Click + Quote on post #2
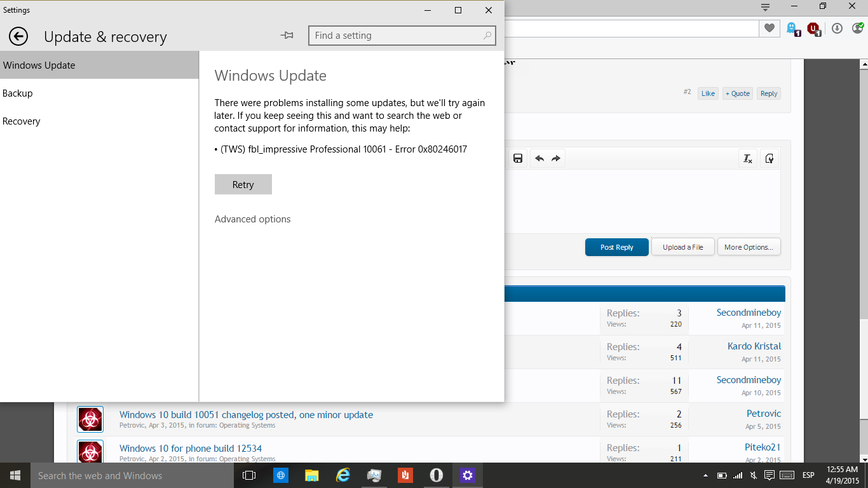The image size is (868, 488). pos(738,93)
